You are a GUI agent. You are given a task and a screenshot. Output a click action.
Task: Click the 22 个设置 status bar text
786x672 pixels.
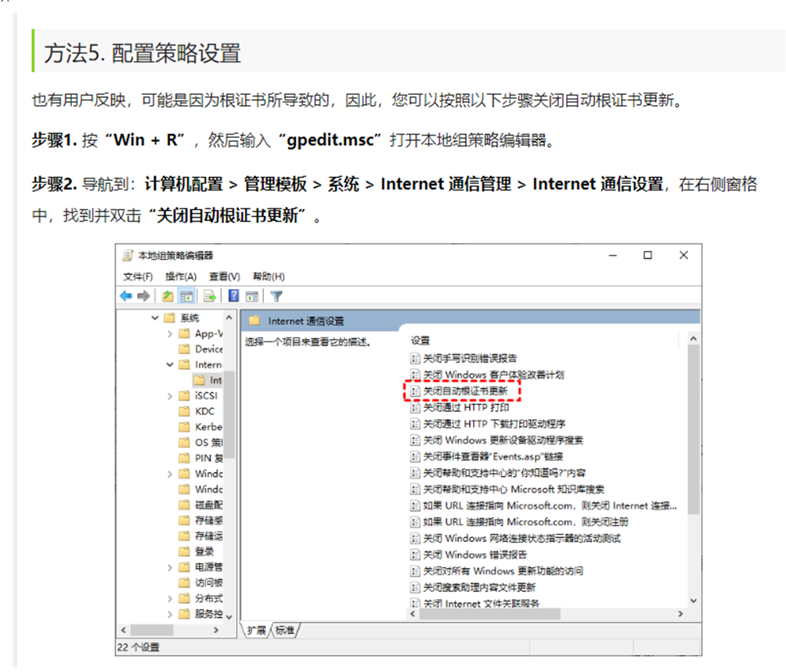pos(139,648)
